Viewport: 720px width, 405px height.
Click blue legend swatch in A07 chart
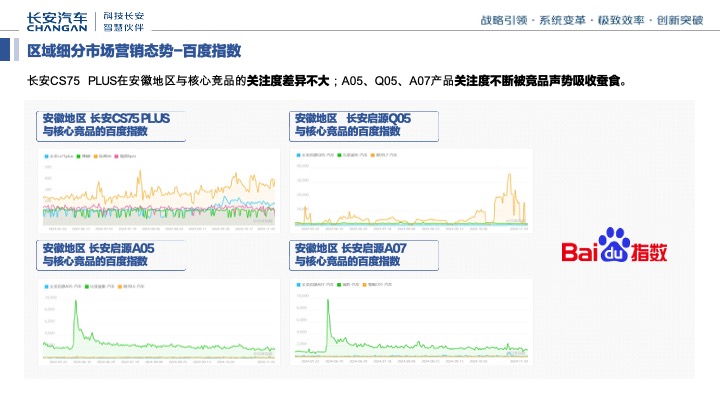tap(298, 285)
